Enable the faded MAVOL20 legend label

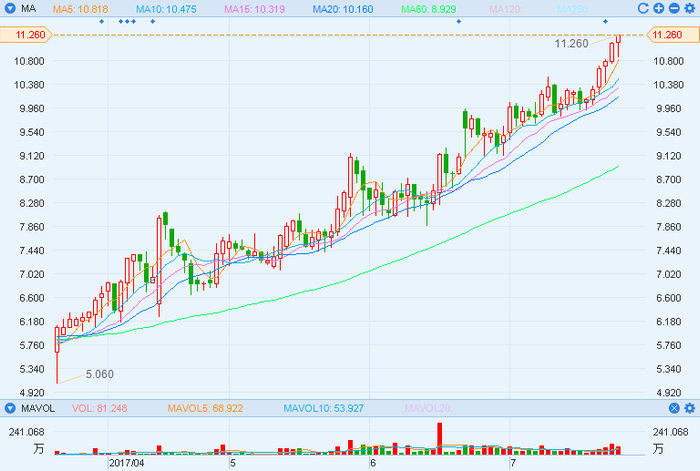point(429,408)
